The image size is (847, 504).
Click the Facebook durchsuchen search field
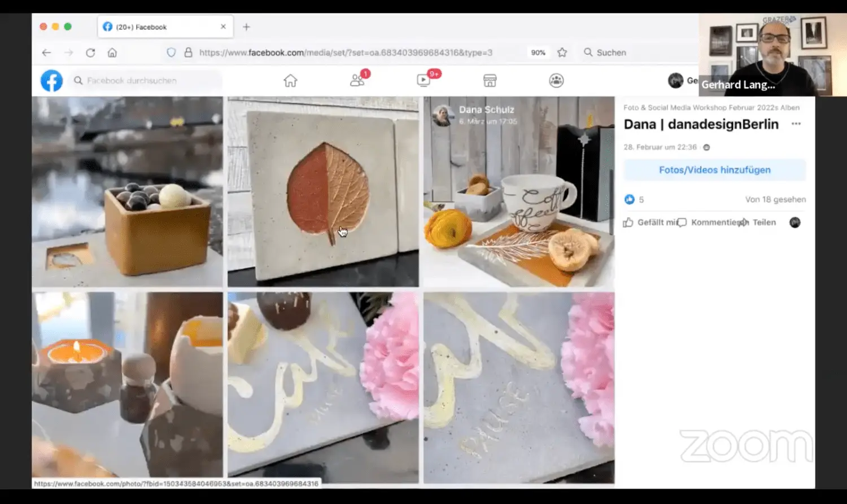click(147, 81)
